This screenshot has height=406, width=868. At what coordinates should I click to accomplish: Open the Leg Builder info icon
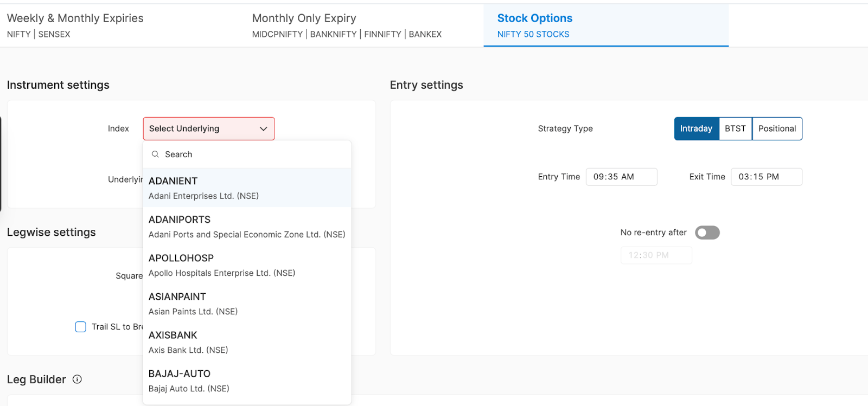click(x=77, y=379)
